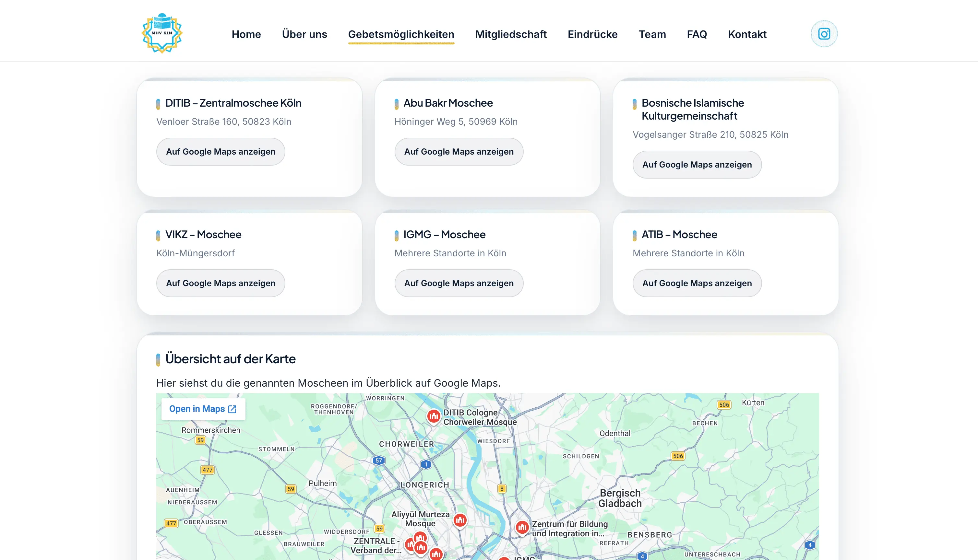
Task: Click the Abu Bakr Moschee heading
Action: point(448,103)
